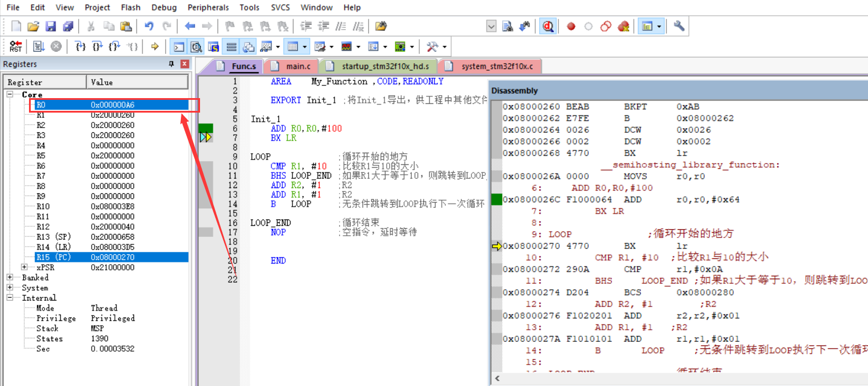Click the Step Out icon
Viewport: 868px width, 386px height.
(115, 46)
